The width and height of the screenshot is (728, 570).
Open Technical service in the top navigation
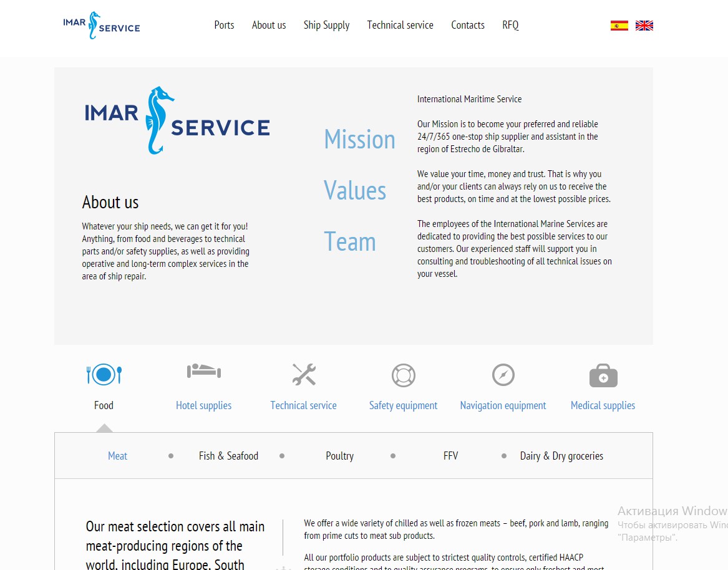pyautogui.click(x=400, y=25)
